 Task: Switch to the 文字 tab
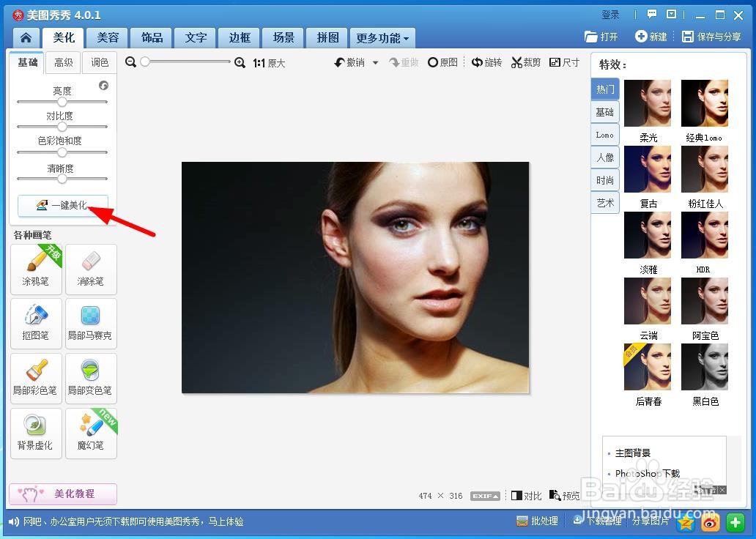coord(196,37)
